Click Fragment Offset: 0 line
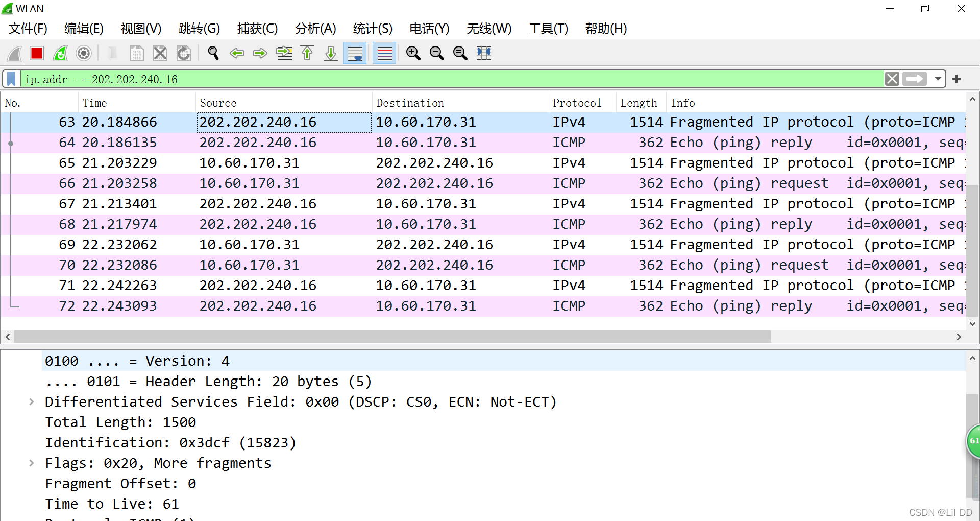The image size is (980, 521). (x=120, y=484)
